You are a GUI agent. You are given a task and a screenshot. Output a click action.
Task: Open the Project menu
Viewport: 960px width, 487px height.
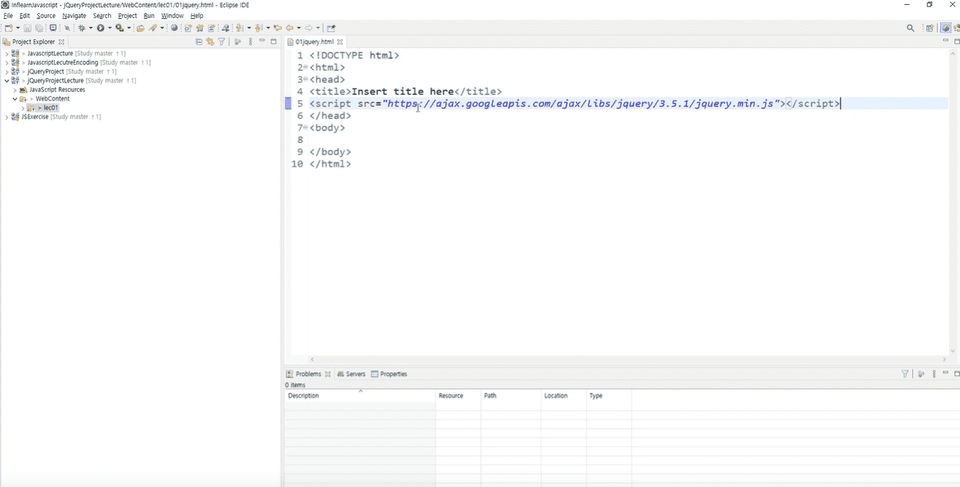(127, 15)
